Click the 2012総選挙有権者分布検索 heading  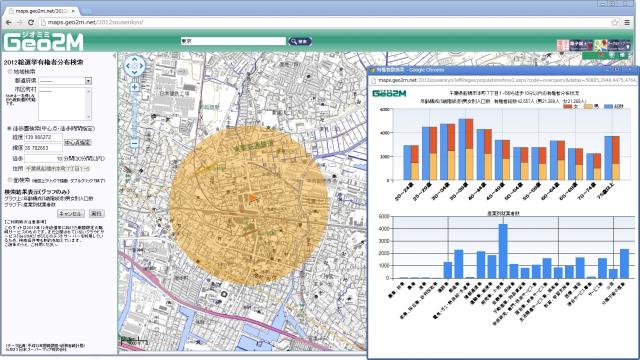(43, 62)
